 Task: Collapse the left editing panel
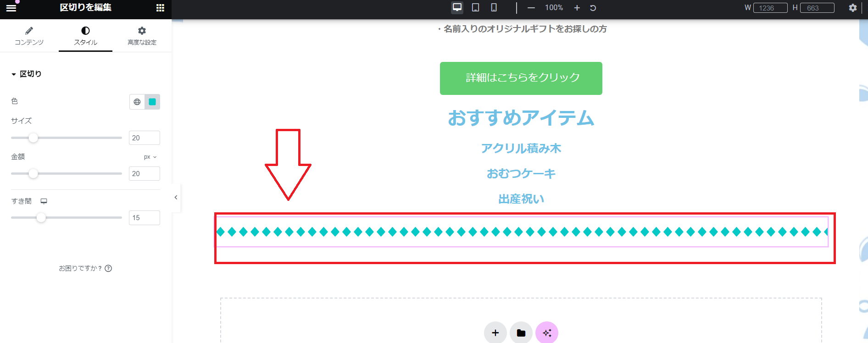176,198
